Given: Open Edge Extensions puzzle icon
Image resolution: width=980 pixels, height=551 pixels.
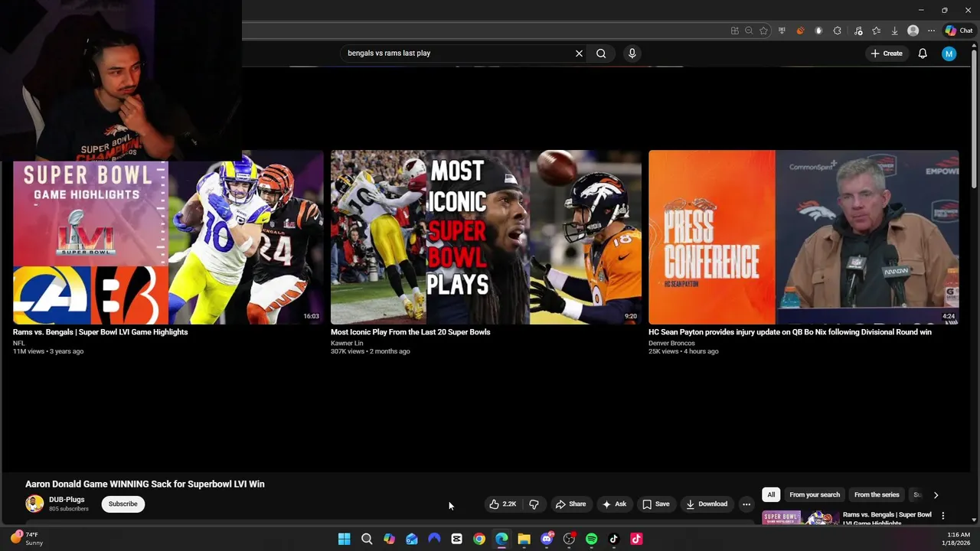Looking at the screenshot, I should click(x=837, y=31).
